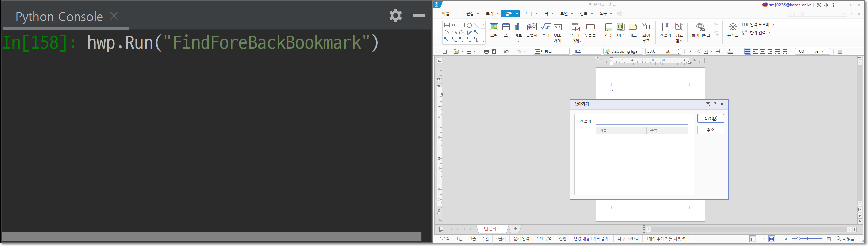
Task: Click the undo arrow icon
Action: point(506,51)
